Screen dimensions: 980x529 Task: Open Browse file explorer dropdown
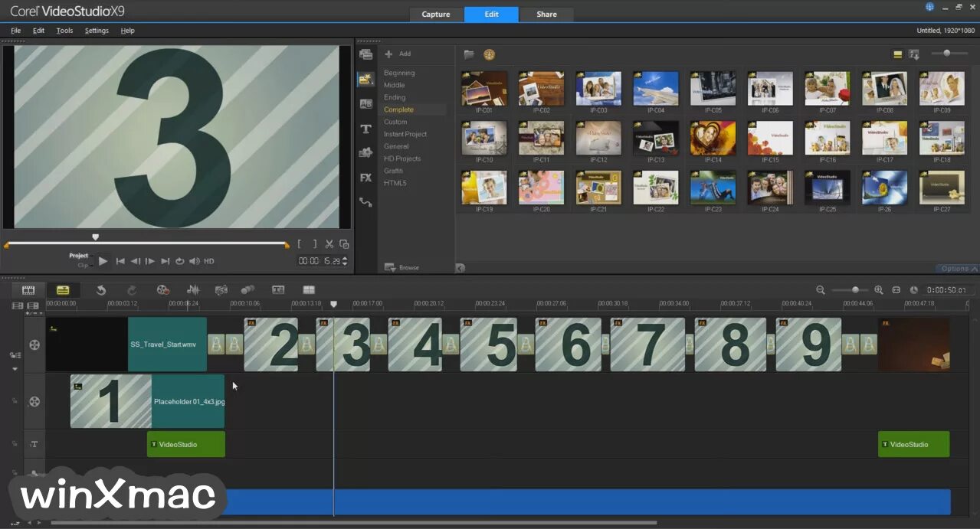pyautogui.click(x=402, y=267)
